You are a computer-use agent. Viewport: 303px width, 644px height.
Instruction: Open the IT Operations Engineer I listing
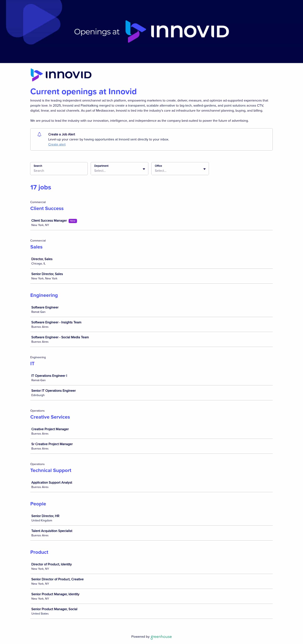pyautogui.click(x=151, y=378)
